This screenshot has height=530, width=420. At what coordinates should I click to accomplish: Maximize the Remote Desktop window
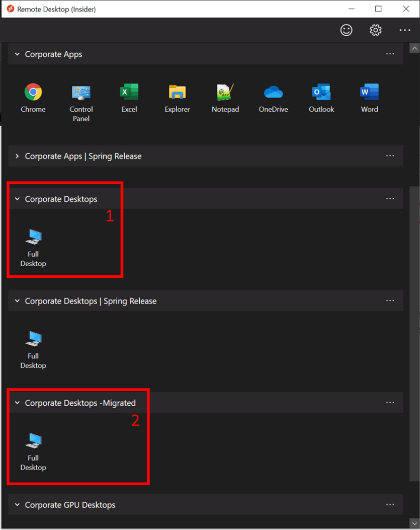tap(378, 9)
